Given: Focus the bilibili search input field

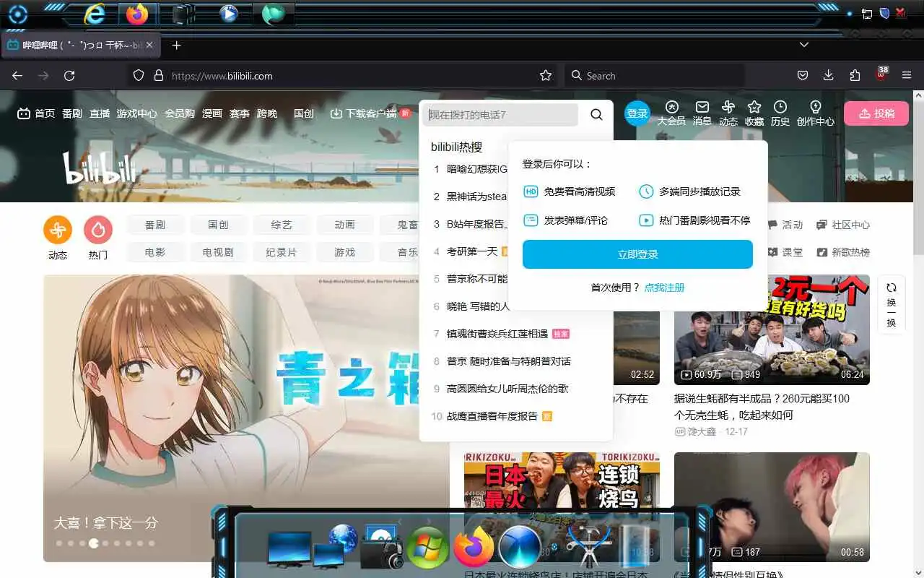Looking at the screenshot, I should click(500, 115).
